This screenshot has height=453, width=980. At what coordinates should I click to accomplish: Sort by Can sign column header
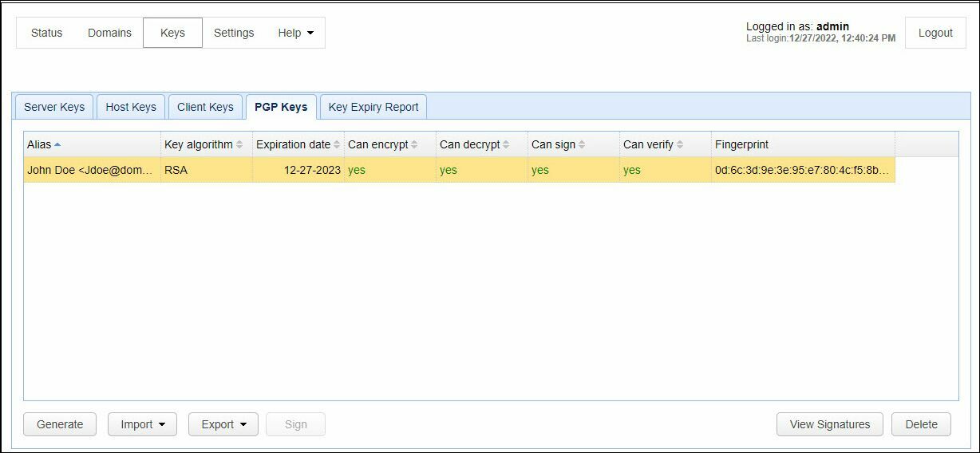tap(574, 144)
